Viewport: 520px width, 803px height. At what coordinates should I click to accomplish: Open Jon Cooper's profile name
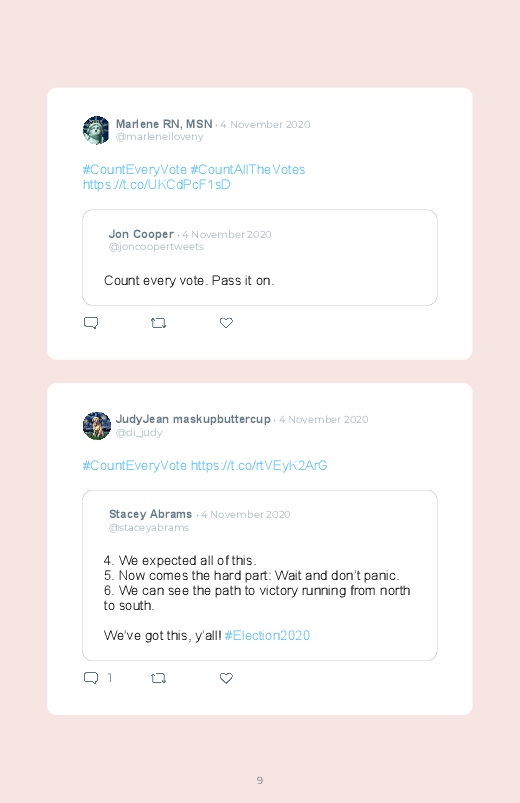coord(141,234)
